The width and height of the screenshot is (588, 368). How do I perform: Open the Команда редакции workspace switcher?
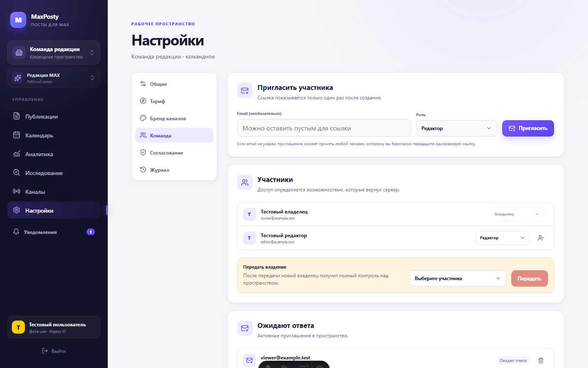coord(53,52)
